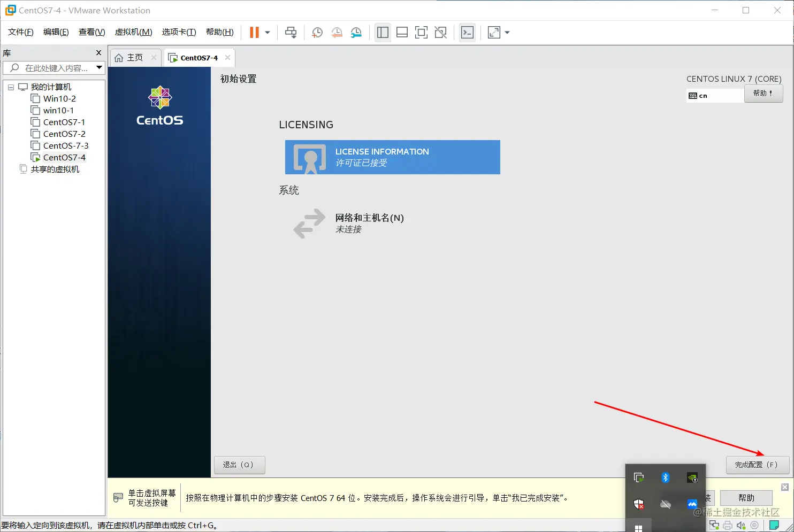
Task: Select the CentOS7-4 virtual machine in library
Action: 64,157
